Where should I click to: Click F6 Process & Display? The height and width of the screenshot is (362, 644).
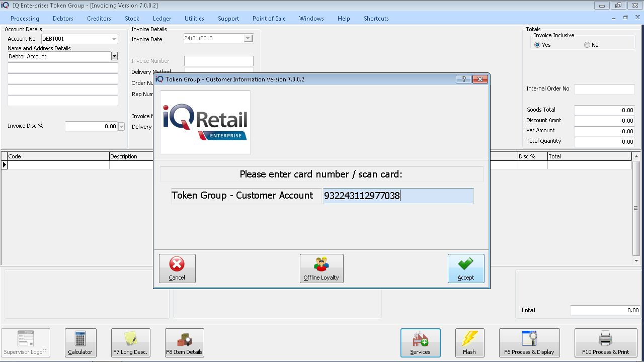tap(529, 343)
